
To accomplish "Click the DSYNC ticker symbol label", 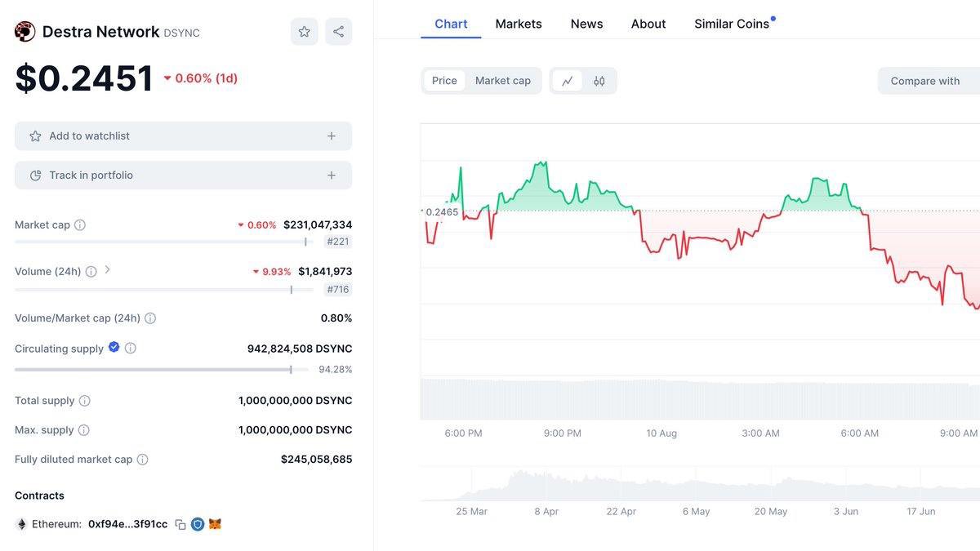I will [x=181, y=33].
